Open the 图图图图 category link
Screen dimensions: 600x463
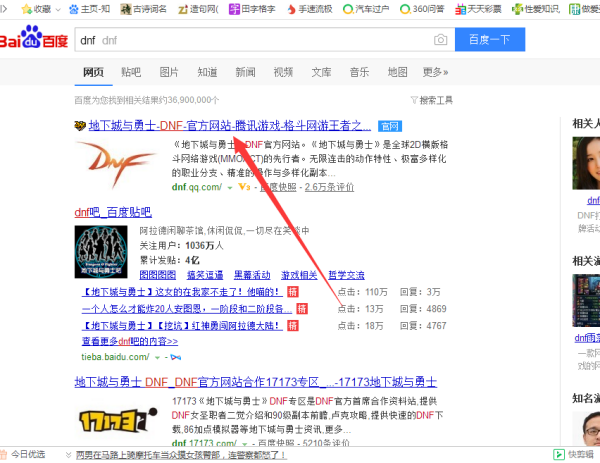(x=158, y=275)
